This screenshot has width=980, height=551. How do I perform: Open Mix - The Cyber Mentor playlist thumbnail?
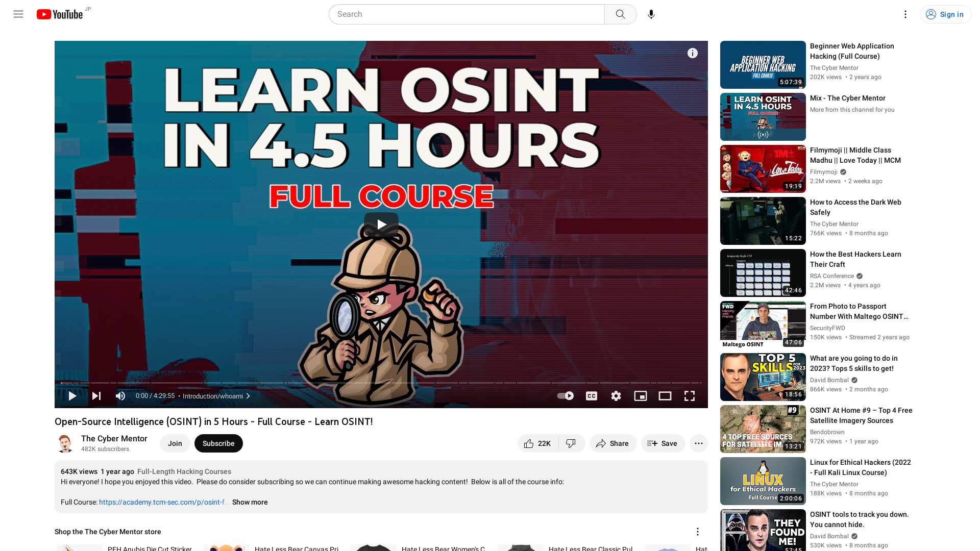[763, 117]
